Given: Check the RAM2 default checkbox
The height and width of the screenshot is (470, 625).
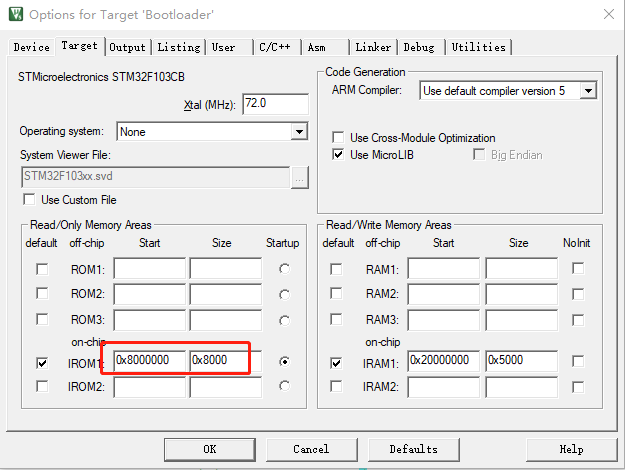Looking at the screenshot, I should click(x=336, y=293).
